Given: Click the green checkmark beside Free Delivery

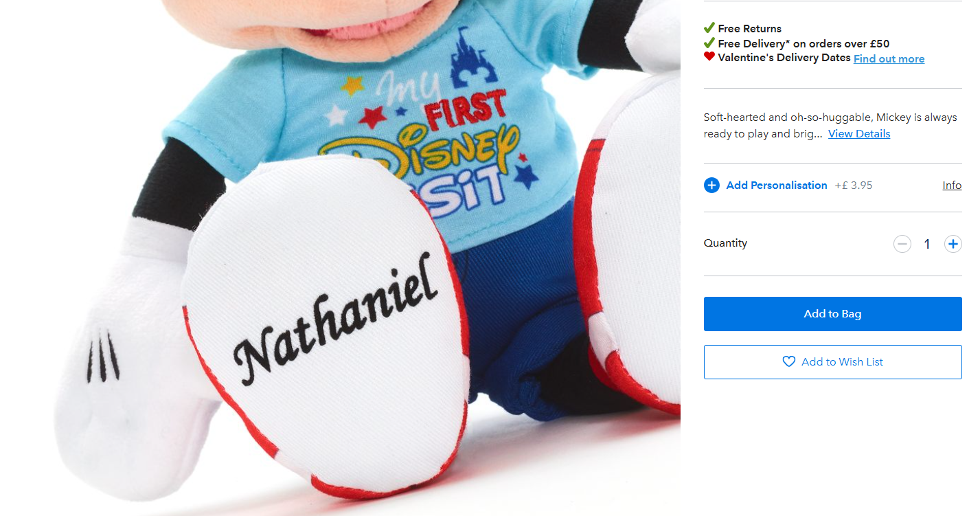Looking at the screenshot, I should [x=709, y=43].
